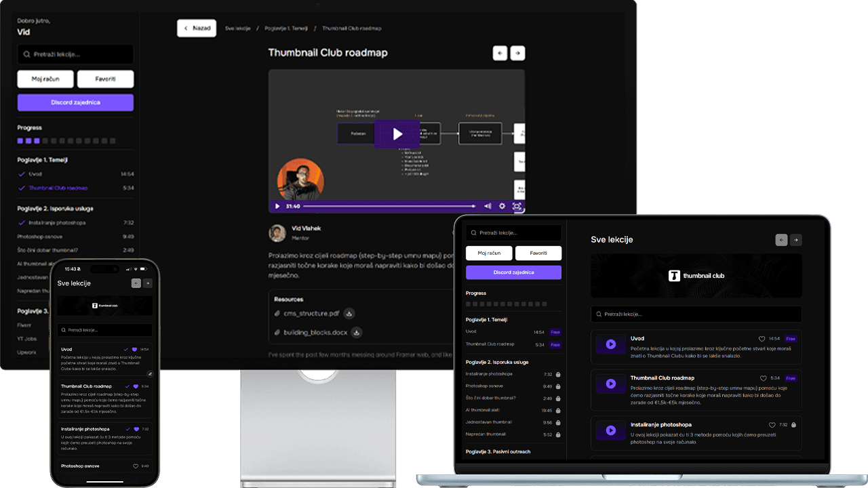Unfavorite Thumbnail Club roadmap on the phone
Viewport: 868px width, 488px height.
136,386
